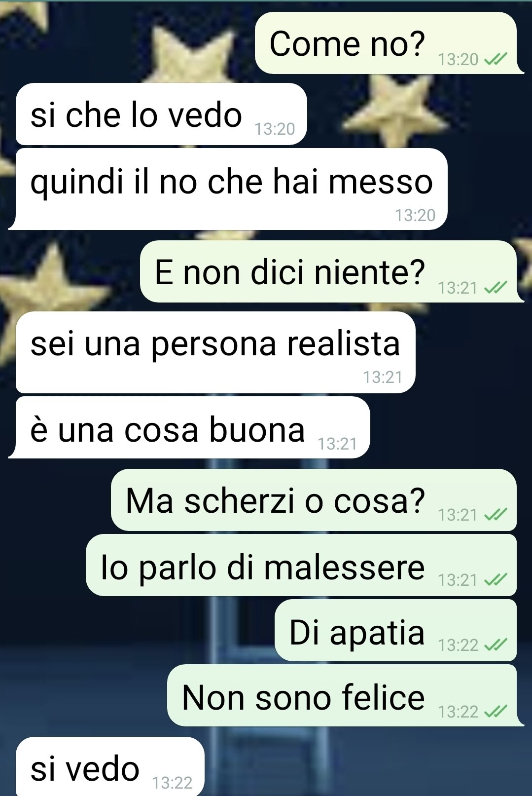Tap "quindi il no che hai messo" message
Viewport: 532px width, 796px height.
click(x=228, y=189)
